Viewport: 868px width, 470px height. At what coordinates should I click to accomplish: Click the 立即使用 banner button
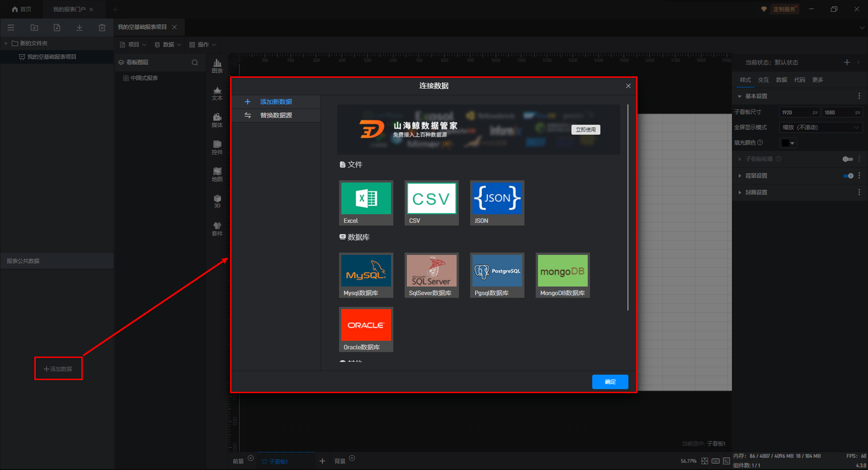click(x=586, y=130)
